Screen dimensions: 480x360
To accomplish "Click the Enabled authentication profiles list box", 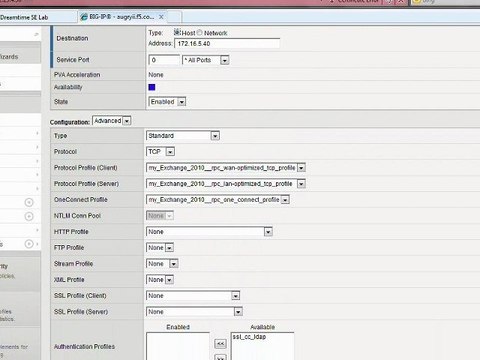I will (178, 346).
